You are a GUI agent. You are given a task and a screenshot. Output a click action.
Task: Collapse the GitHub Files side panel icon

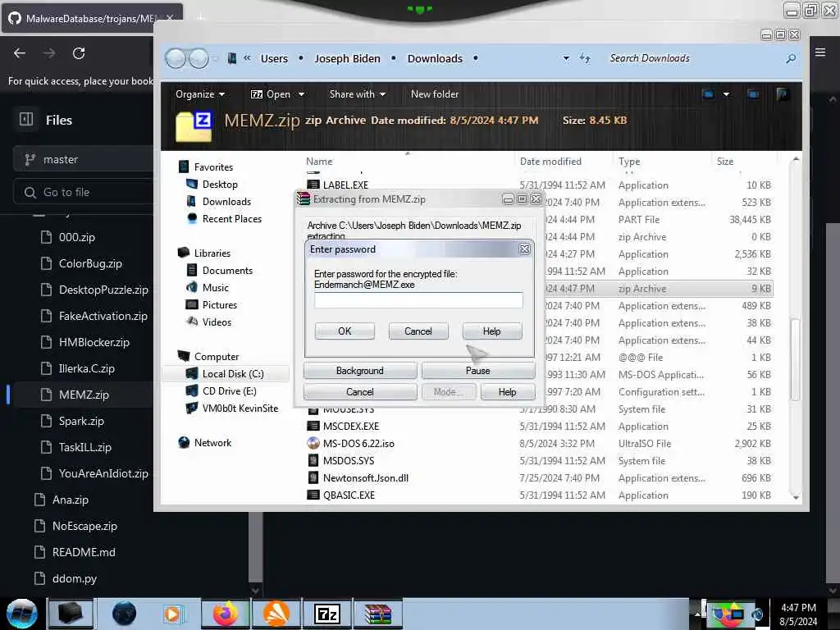click(25, 120)
